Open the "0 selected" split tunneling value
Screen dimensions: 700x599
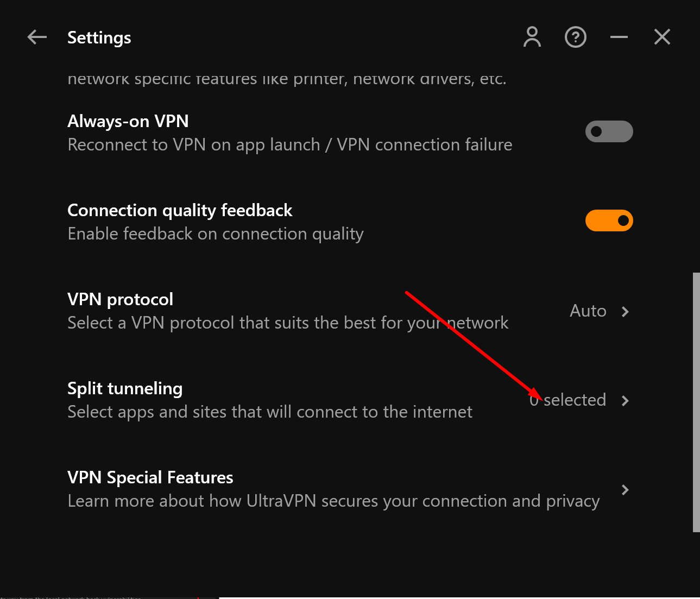567,400
